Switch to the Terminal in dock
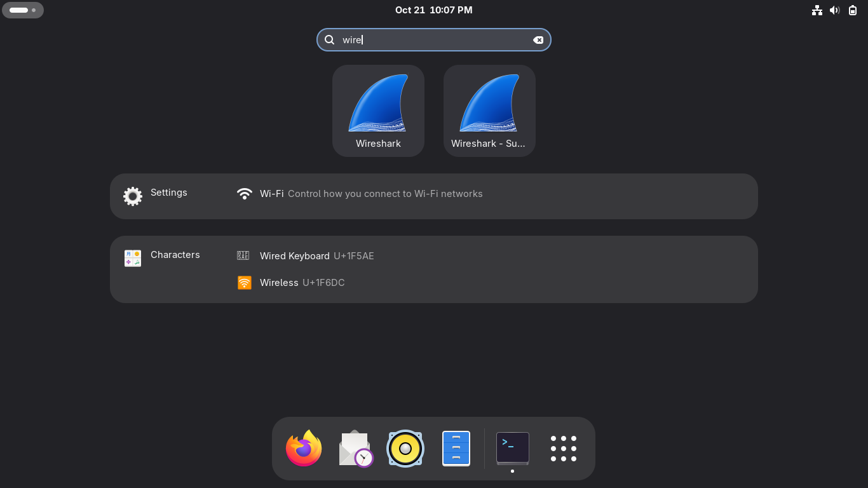This screenshot has height=488, width=868. coord(512,448)
